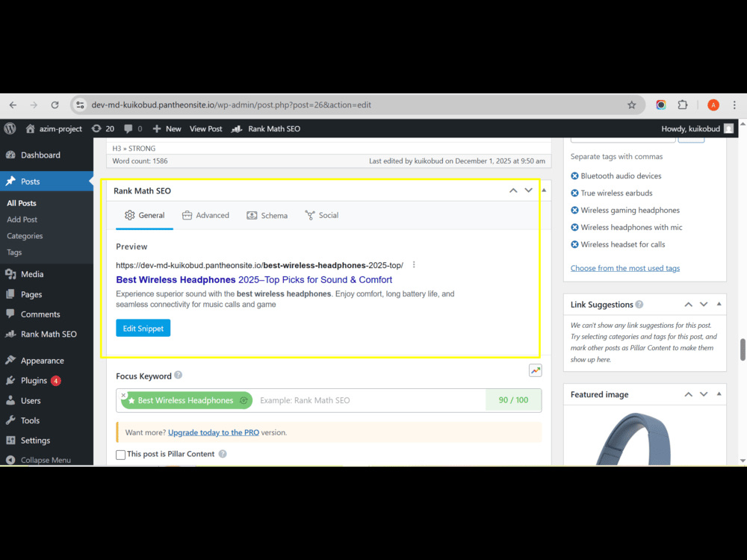Open Chrome three-dot menu

(734, 105)
